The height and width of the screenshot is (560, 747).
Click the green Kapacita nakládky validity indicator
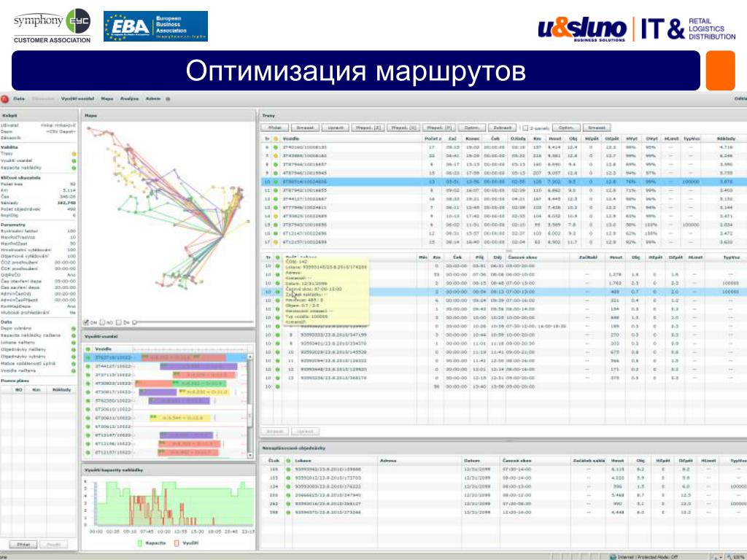pyautogui.click(x=74, y=168)
